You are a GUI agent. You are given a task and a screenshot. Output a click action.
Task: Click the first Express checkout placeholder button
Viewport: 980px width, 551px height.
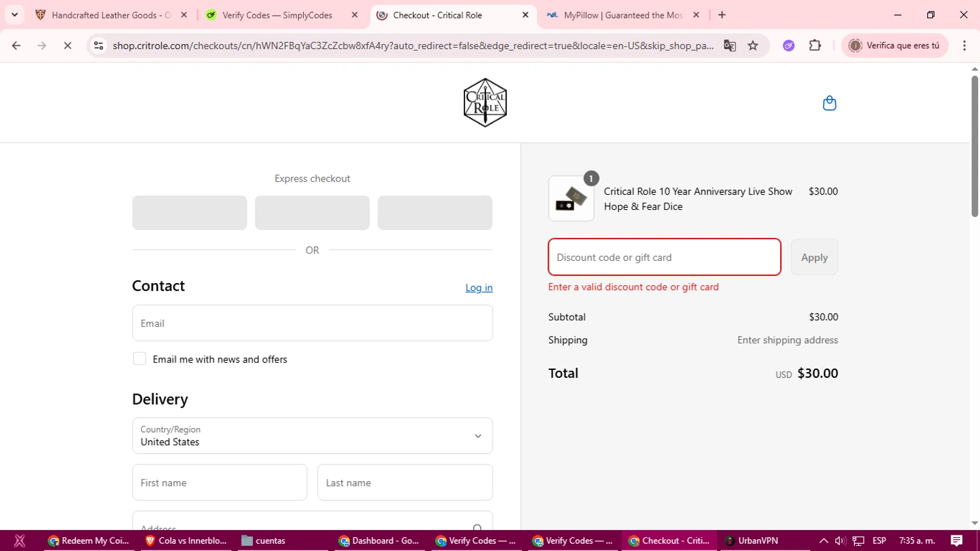click(x=189, y=212)
